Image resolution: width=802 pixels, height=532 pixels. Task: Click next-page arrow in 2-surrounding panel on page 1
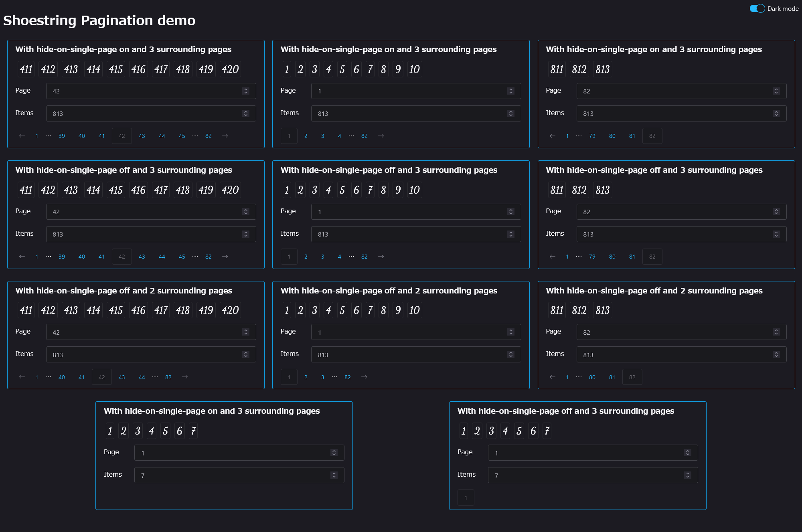(x=364, y=377)
